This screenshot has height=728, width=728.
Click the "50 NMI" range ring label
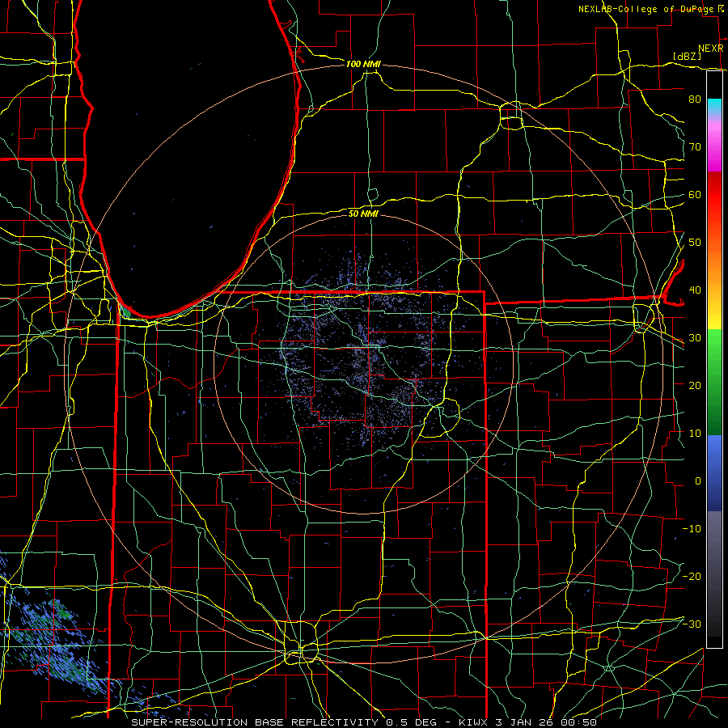click(x=363, y=214)
